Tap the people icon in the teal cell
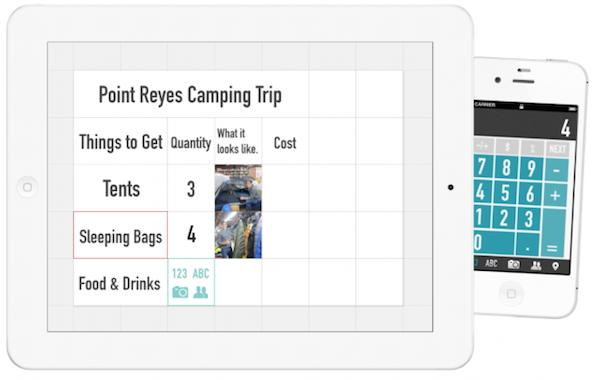 [201, 292]
